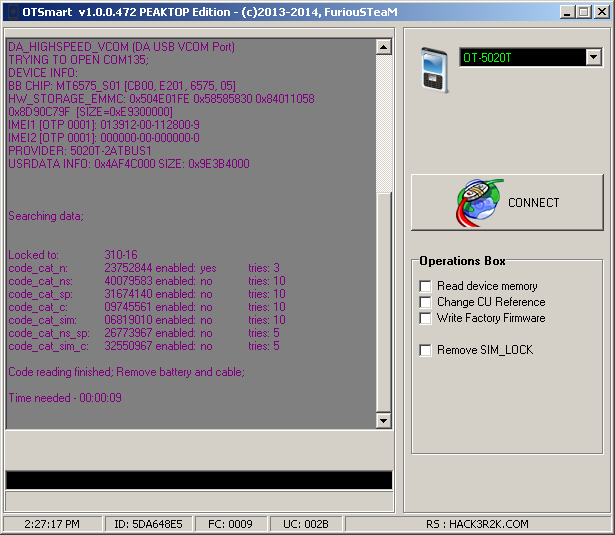Expand the phone model dropdown arrow
Image resolution: width=615 pixels, height=535 pixels.
pos(593,58)
